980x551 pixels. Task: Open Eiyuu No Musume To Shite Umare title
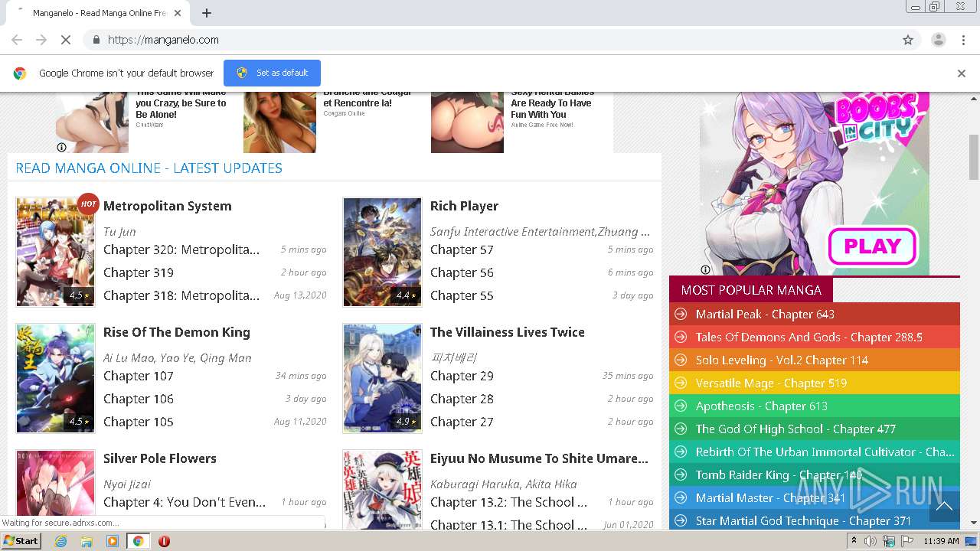point(539,458)
